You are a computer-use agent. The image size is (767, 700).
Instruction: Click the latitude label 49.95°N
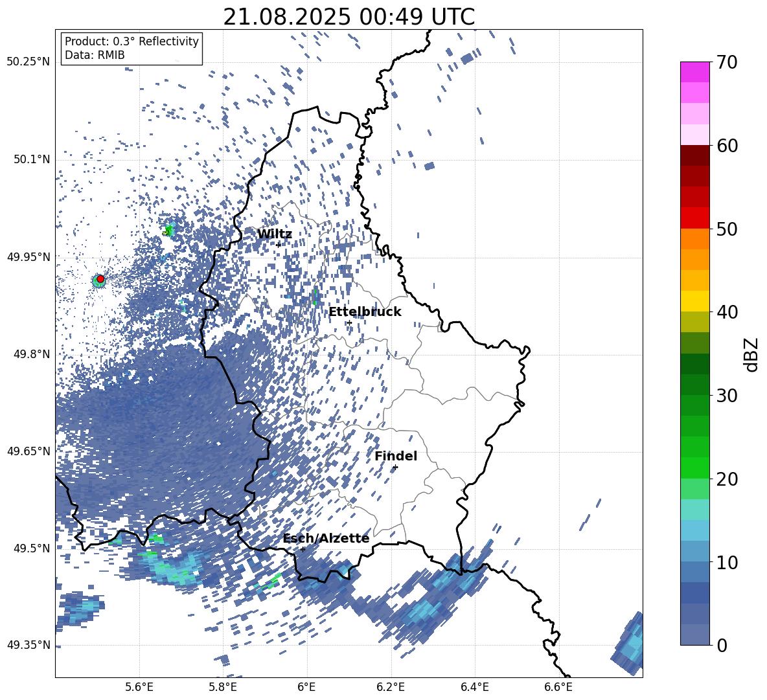click(x=29, y=257)
